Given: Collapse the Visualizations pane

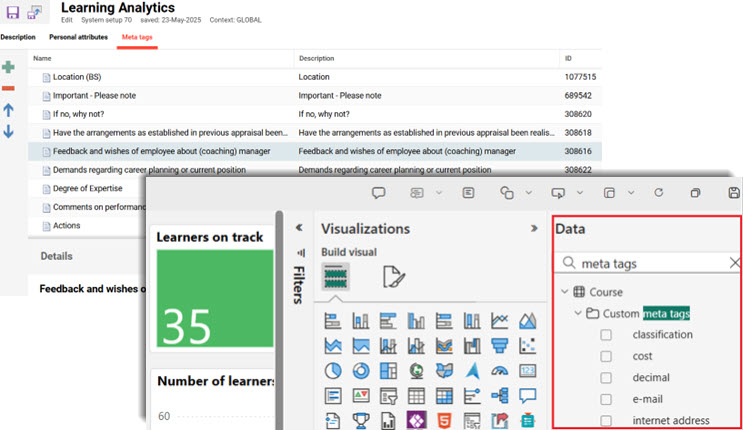Looking at the screenshot, I should point(534,229).
